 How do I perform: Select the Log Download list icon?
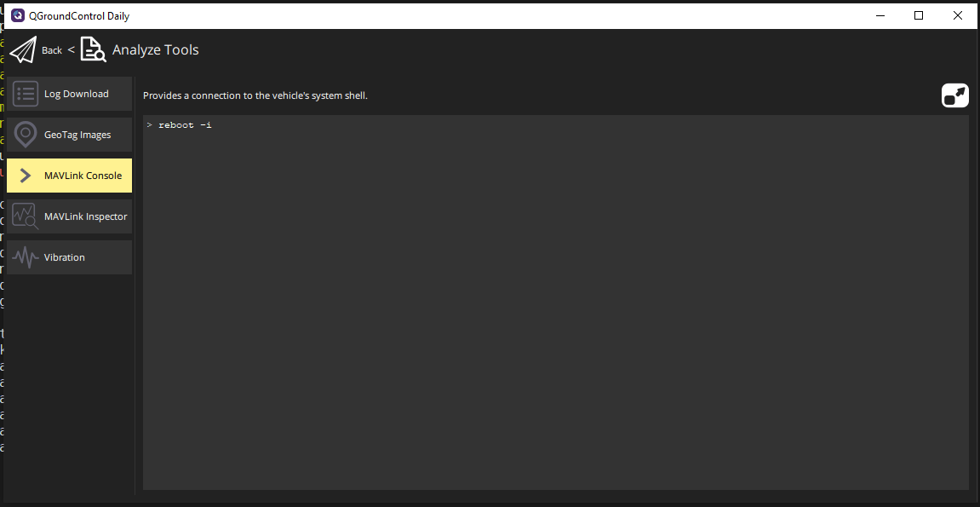point(25,93)
